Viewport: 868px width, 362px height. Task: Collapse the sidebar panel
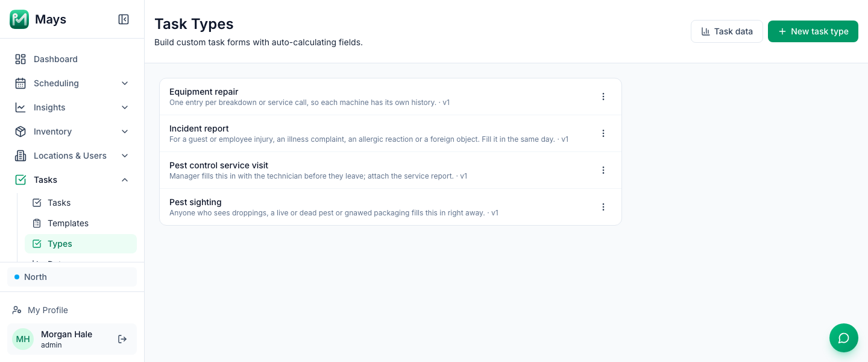[124, 19]
